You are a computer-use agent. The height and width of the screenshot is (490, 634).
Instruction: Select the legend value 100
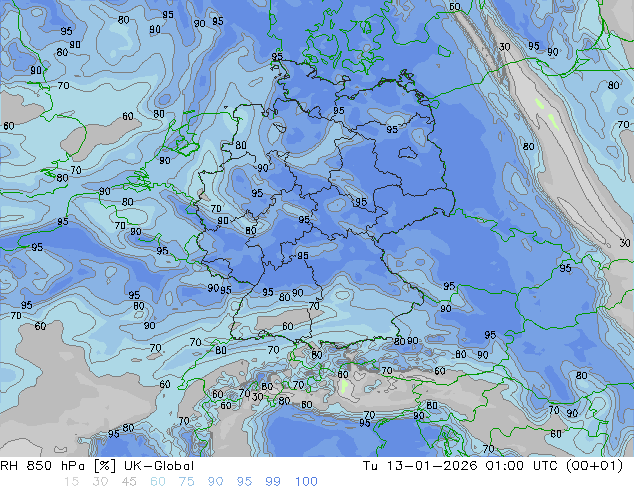click(306, 482)
